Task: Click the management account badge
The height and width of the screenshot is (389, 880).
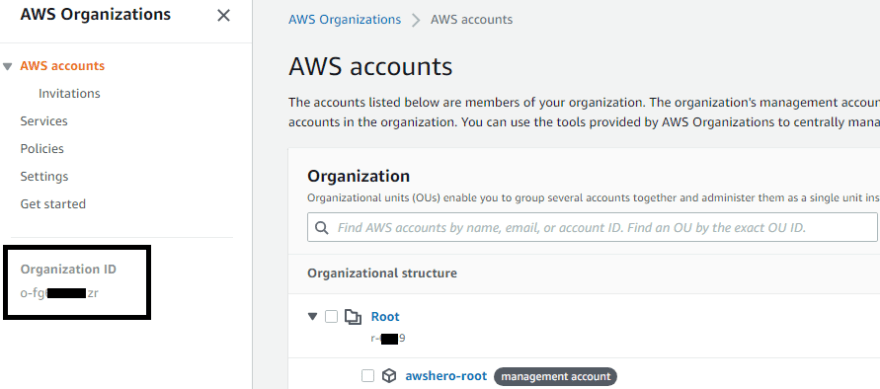Action: point(555,377)
